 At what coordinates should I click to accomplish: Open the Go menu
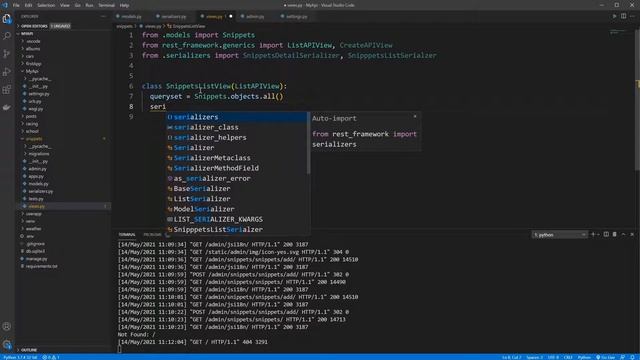(x=78, y=5)
